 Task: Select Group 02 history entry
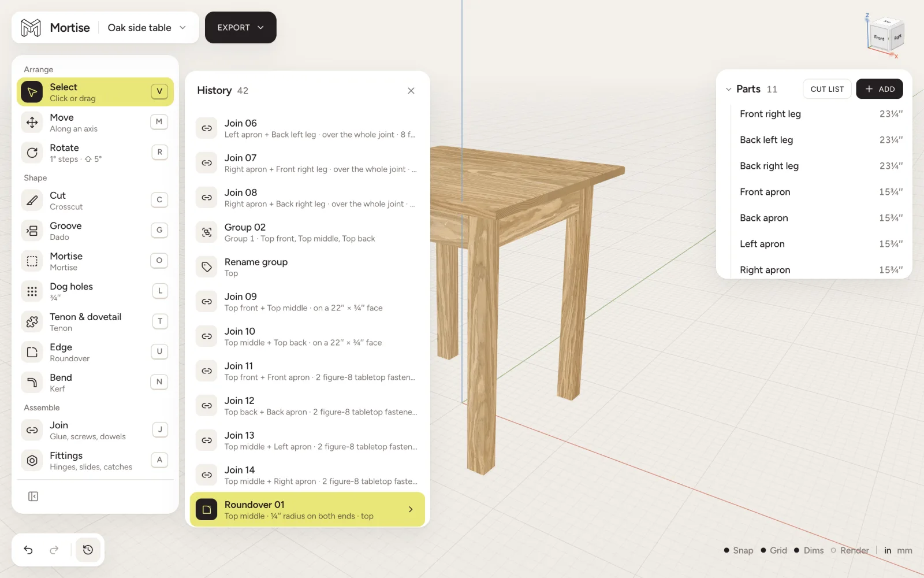pyautogui.click(x=307, y=232)
